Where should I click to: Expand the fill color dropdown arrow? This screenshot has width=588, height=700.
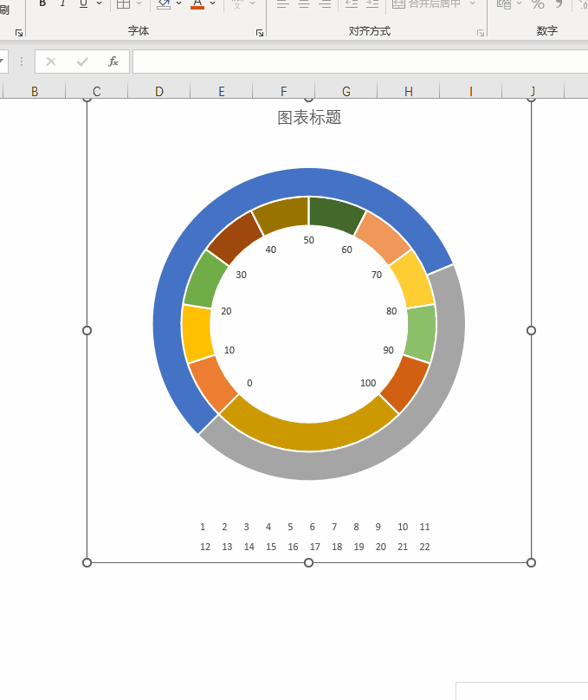point(179,3)
